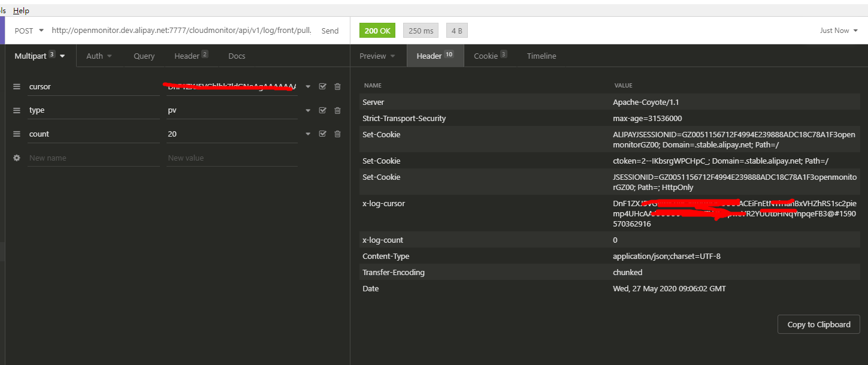Click the count parameter name field
The height and width of the screenshot is (365, 868).
point(93,134)
